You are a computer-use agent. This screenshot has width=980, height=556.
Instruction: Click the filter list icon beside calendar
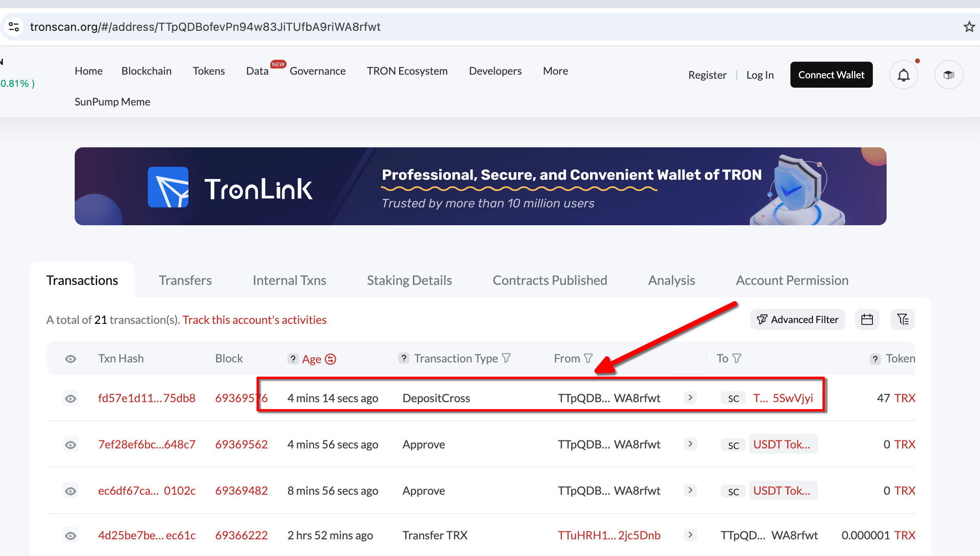[902, 320]
